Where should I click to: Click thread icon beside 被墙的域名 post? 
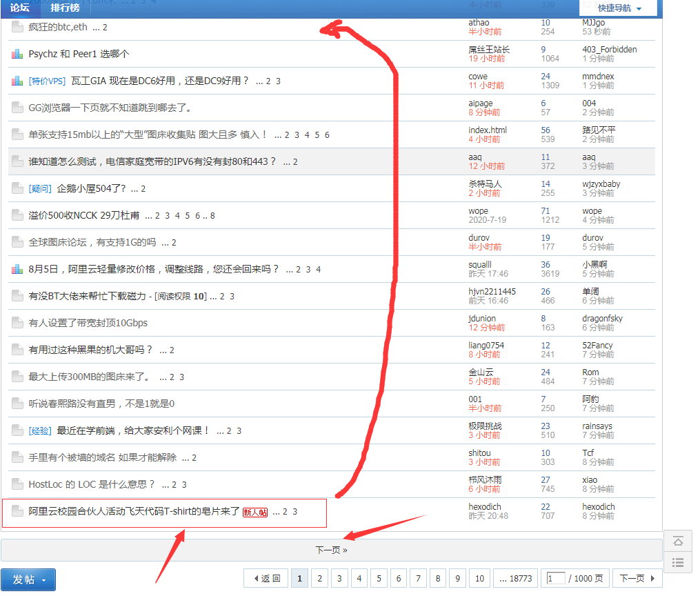pos(17,457)
